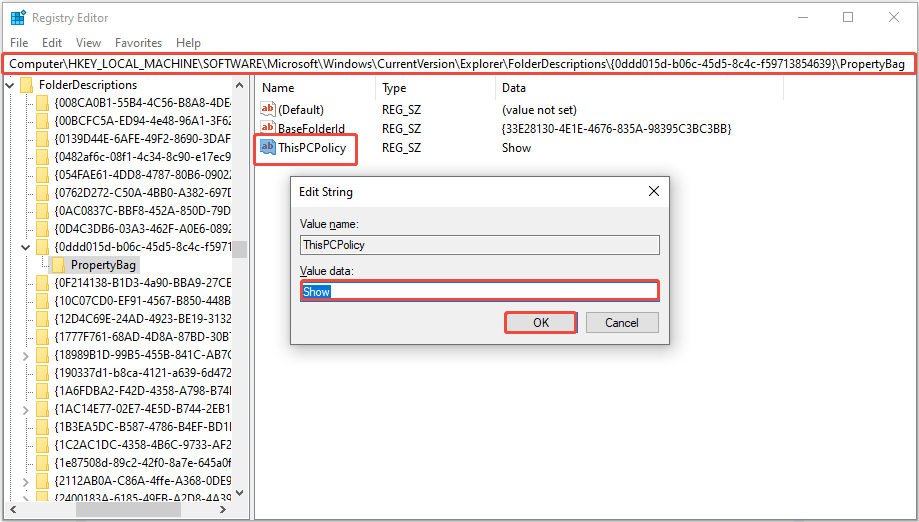919x522 pixels.
Task: Click the BaseFolderId GUID data value
Action: click(617, 128)
